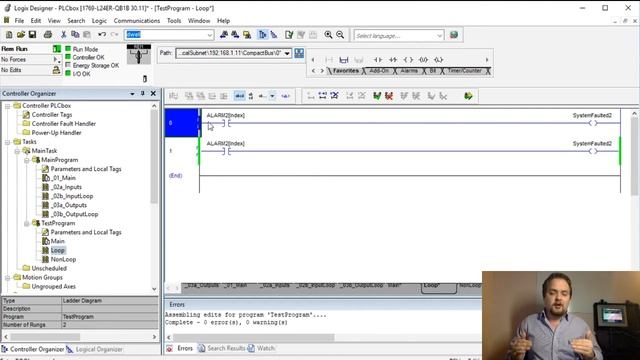Screen dimensions: 640x360
Task: Switch to the Add-On instruction tab
Action: (x=379, y=71)
